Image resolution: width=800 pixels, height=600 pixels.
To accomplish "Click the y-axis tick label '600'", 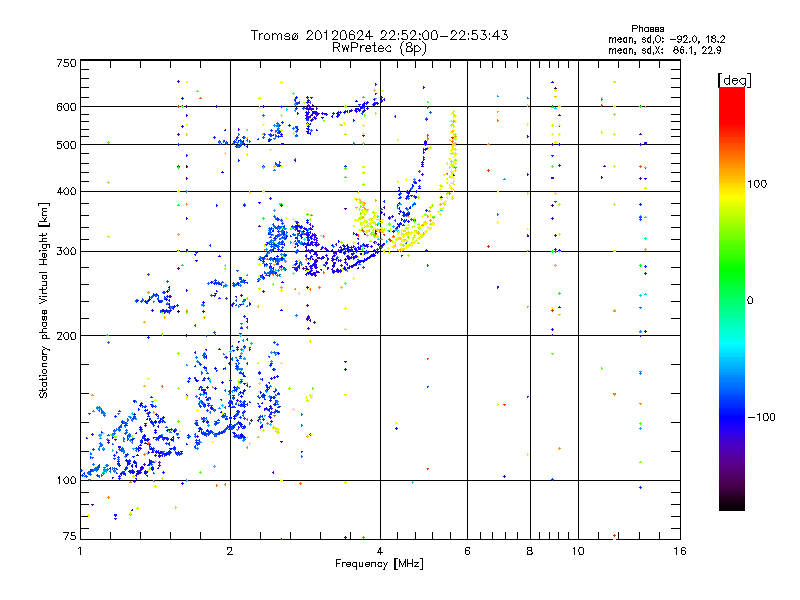I will point(66,107).
